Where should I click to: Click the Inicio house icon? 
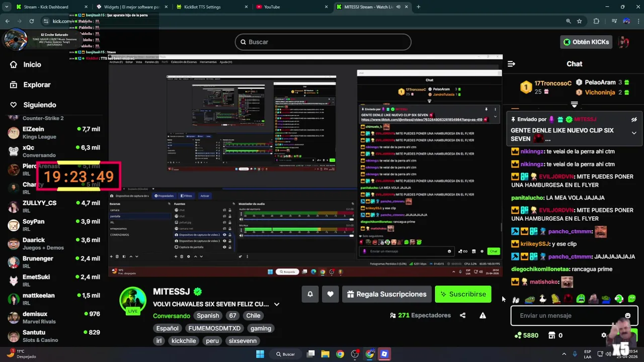[14, 64]
